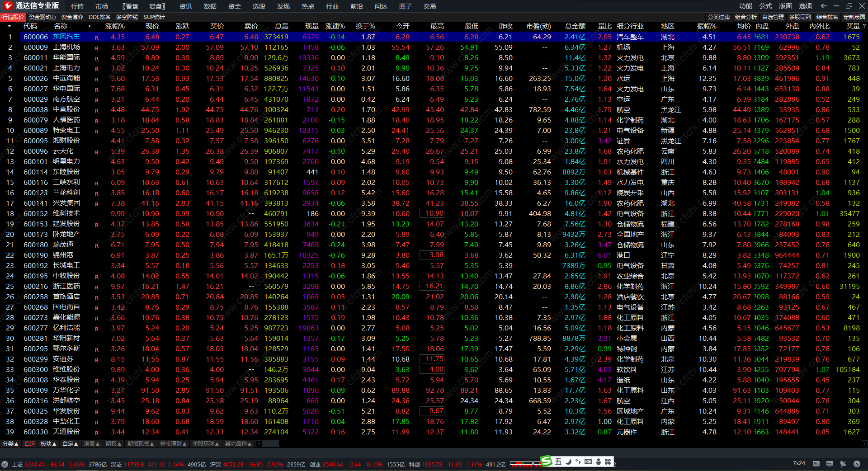Click the 定制版面 button
Viewport: 868px width, 471px height.
(854, 17)
